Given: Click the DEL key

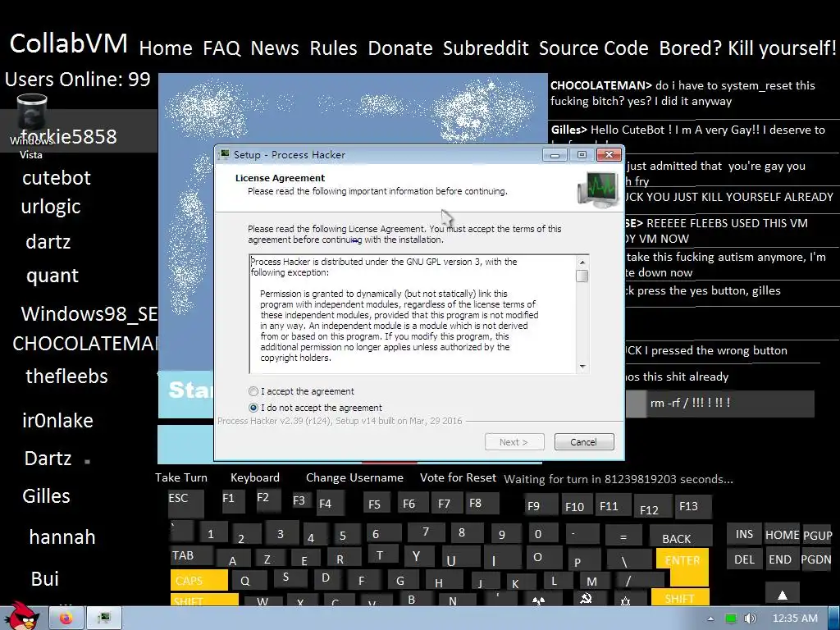Looking at the screenshot, I should coord(744,559).
